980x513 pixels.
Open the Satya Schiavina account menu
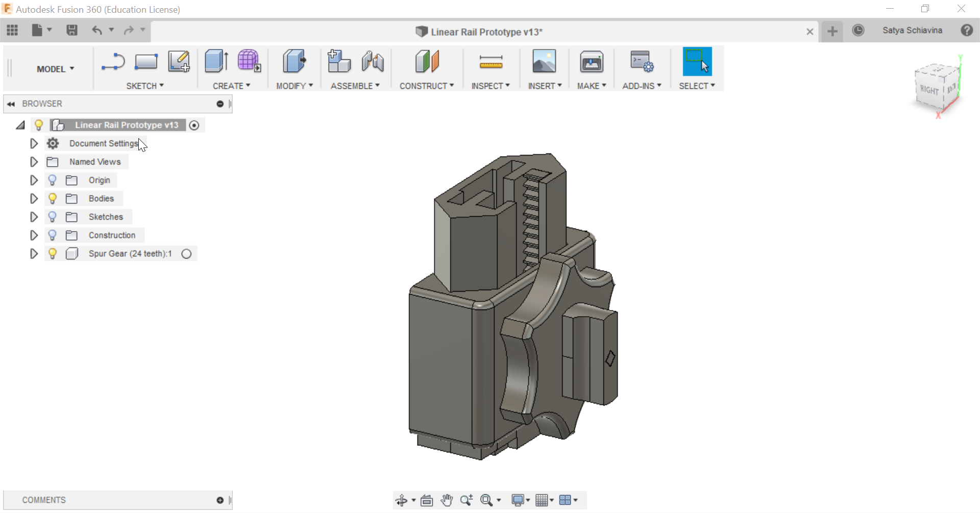coord(912,31)
